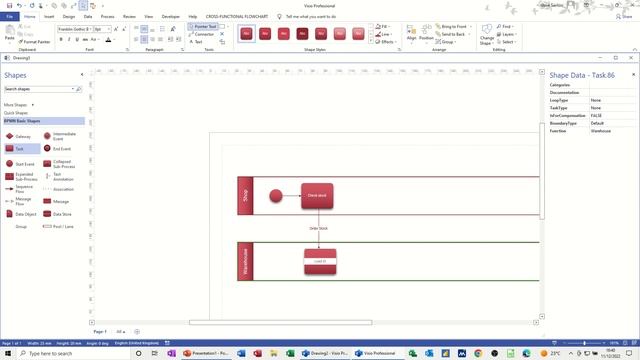Viewport: 640px width, 360px height.
Task: Click Bring to Front
Action: [453, 27]
